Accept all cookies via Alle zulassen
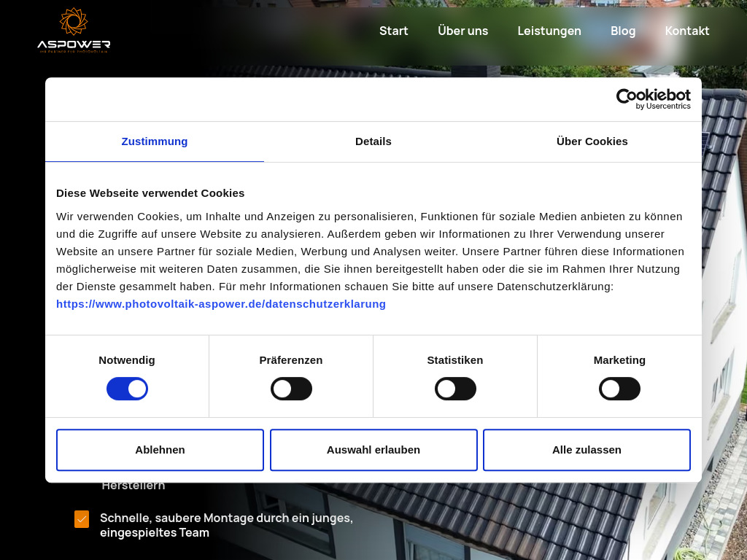 point(587,450)
